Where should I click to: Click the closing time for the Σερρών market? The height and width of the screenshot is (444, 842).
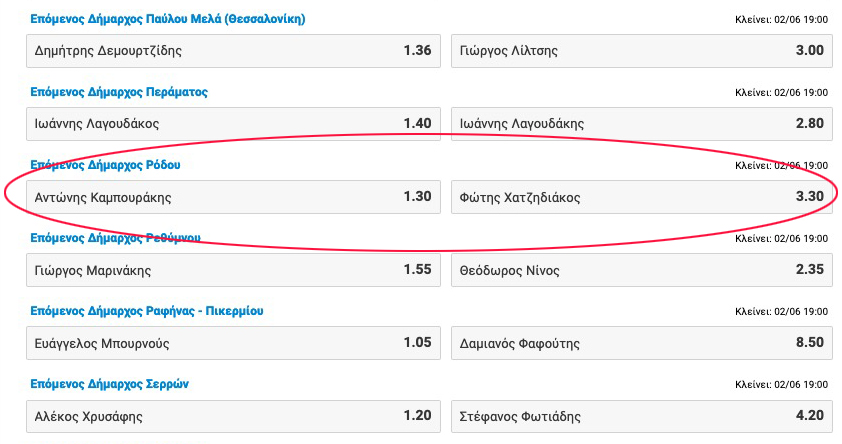(781, 385)
